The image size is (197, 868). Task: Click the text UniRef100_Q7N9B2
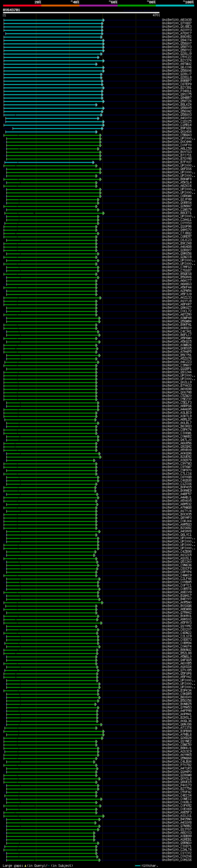click(177, 826)
